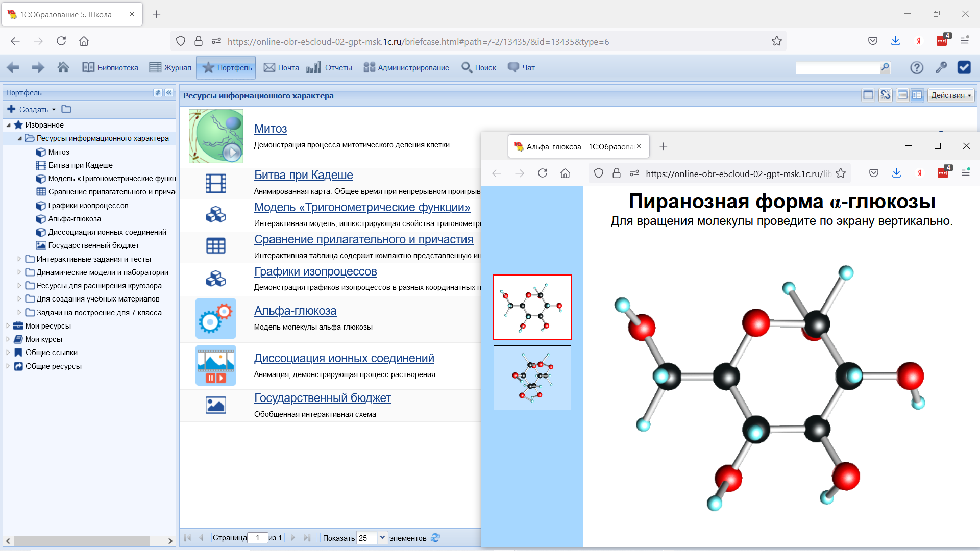Open the Библиотека section in app toolbar

pyautogui.click(x=110, y=67)
